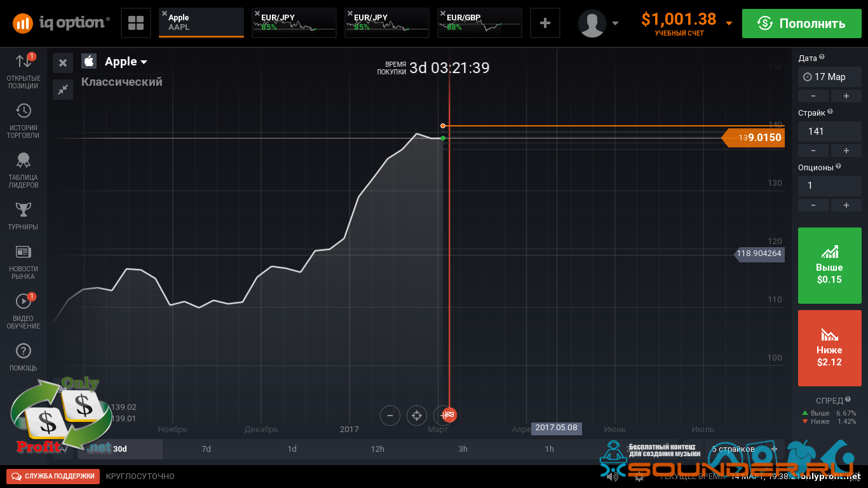The width and height of the screenshot is (868, 488).
Task: Click the purchase time countdown 3d 03:21:39
Action: 449,68
